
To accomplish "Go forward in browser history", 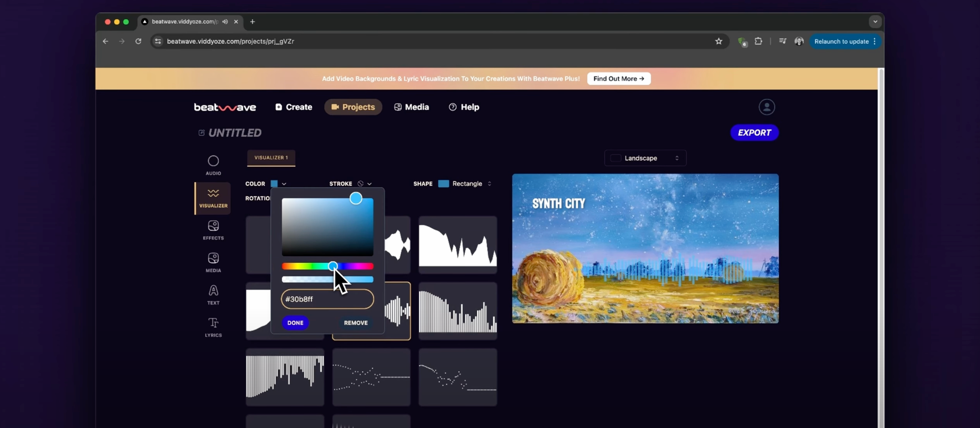I will (122, 41).
